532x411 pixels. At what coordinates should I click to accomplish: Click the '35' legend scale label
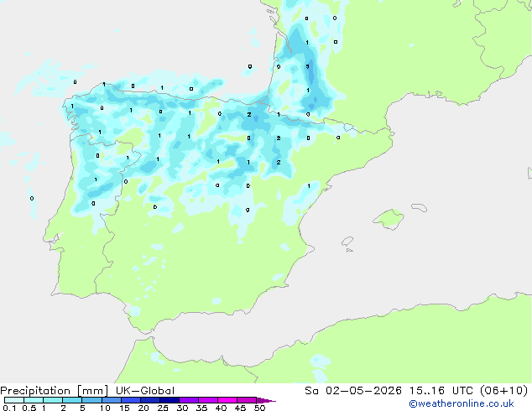point(201,408)
